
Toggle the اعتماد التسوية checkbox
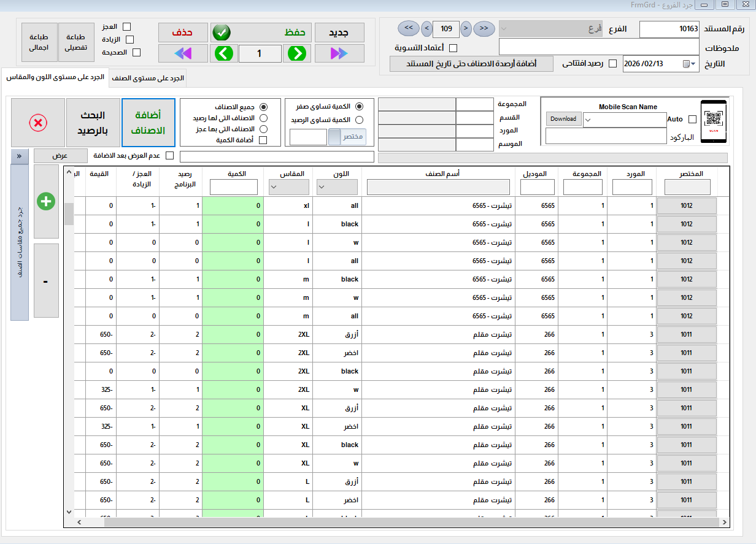[x=453, y=48]
